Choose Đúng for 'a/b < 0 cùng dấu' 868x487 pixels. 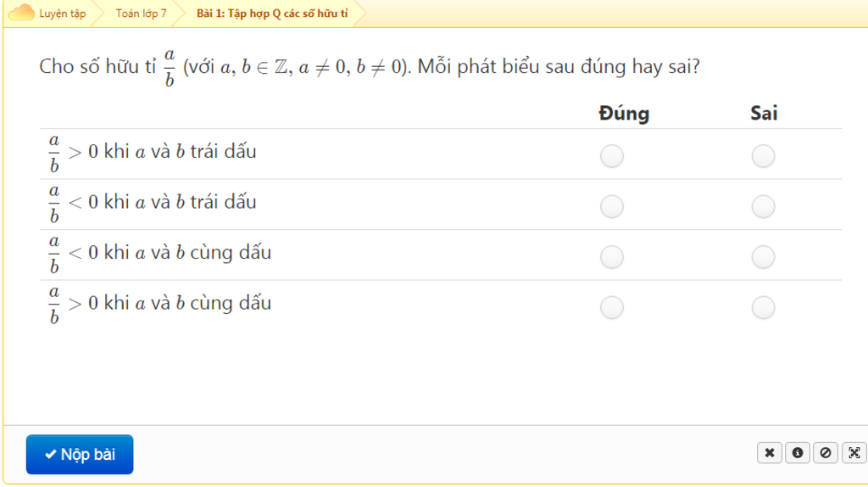612,257
